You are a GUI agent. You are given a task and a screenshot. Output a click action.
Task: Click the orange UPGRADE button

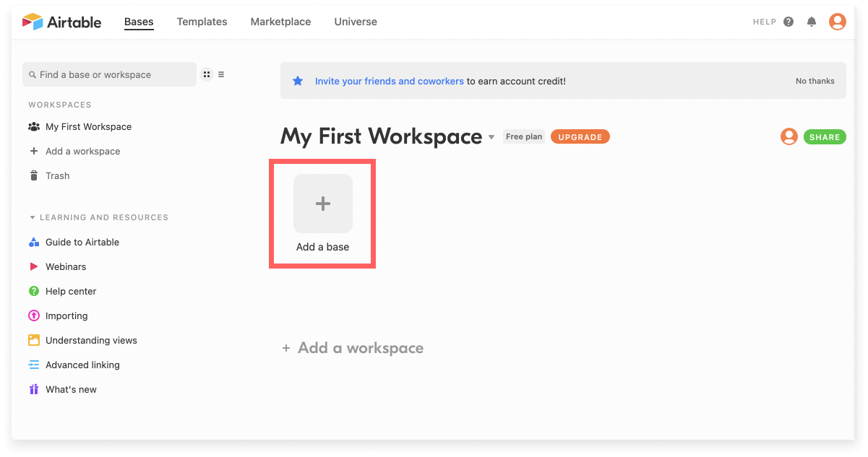(580, 136)
